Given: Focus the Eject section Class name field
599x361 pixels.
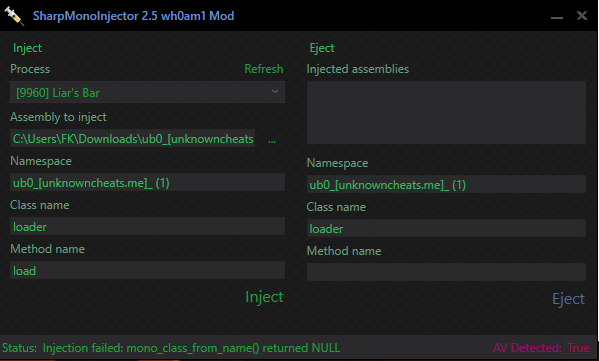Looking at the screenshot, I should click(446, 228).
